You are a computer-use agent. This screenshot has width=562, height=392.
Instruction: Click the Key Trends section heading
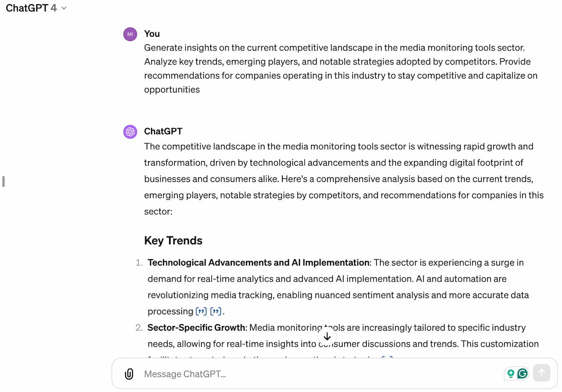(173, 240)
